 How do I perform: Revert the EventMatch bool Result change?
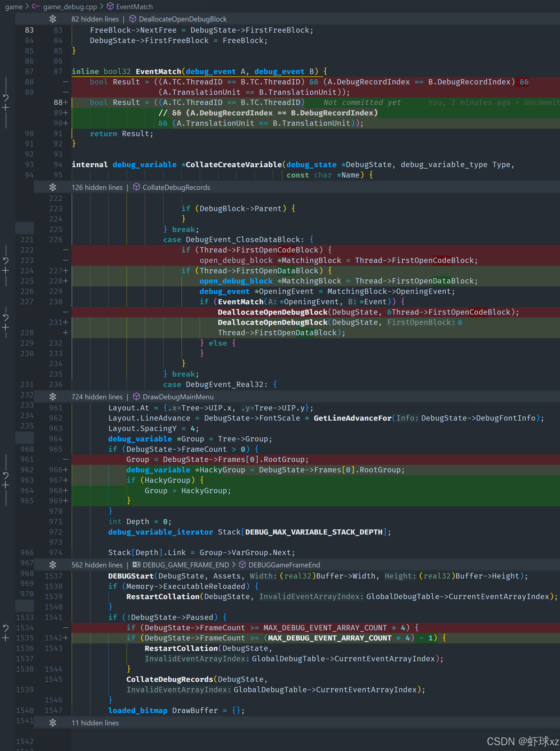pyautogui.click(x=6, y=98)
